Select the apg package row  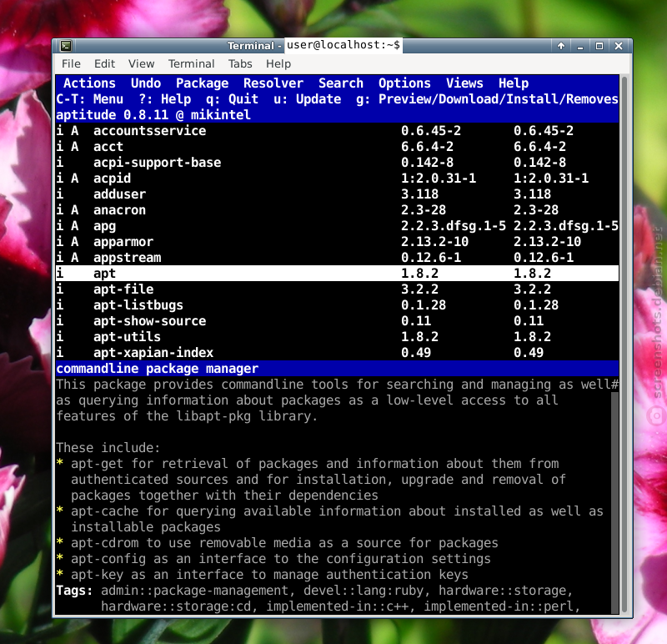[337, 225]
